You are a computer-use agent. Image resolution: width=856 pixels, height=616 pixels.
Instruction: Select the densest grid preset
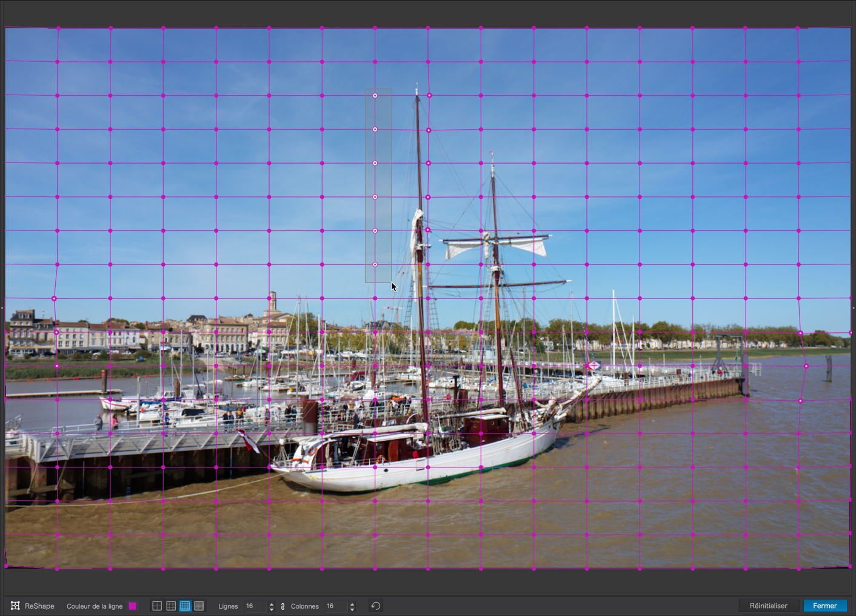(x=199, y=606)
